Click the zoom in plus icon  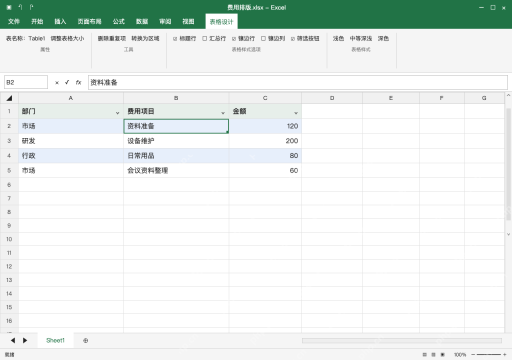(x=505, y=355)
